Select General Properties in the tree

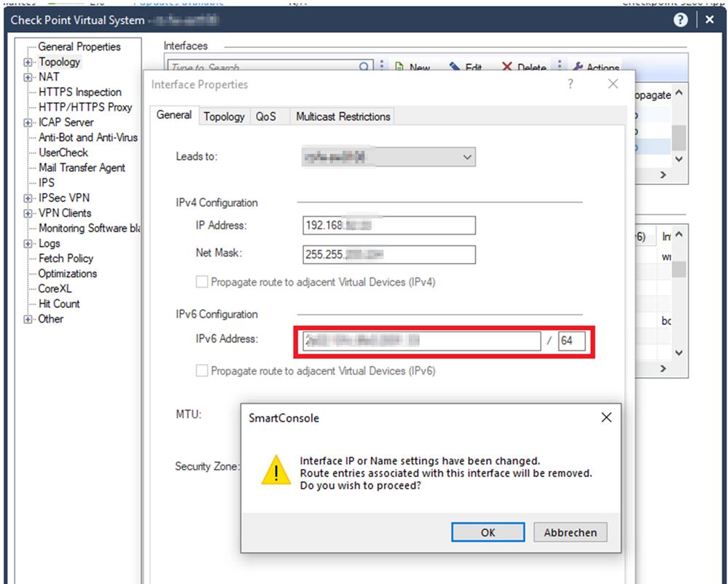pos(79,47)
